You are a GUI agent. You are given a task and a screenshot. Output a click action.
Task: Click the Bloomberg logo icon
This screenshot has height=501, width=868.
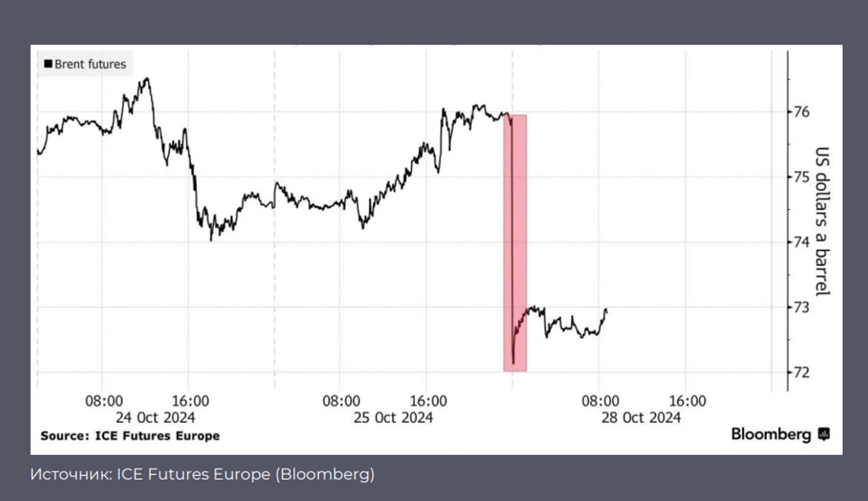[x=824, y=434]
